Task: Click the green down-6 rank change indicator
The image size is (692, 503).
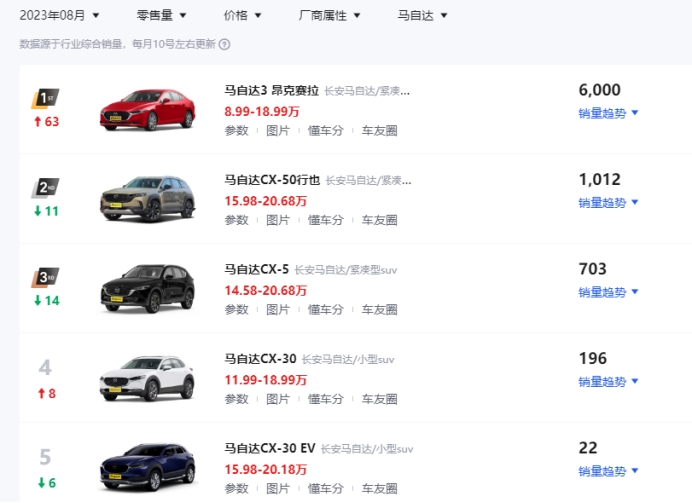Action: (x=46, y=483)
